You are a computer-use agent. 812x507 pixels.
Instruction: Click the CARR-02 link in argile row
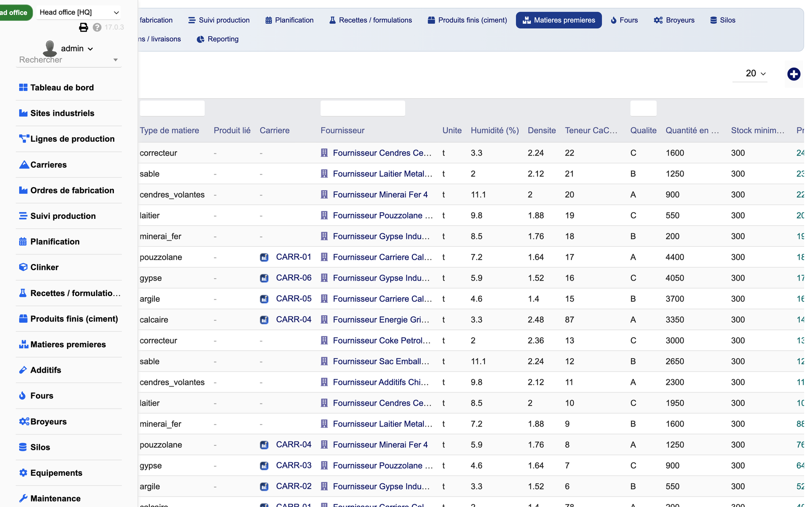coord(294,486)
